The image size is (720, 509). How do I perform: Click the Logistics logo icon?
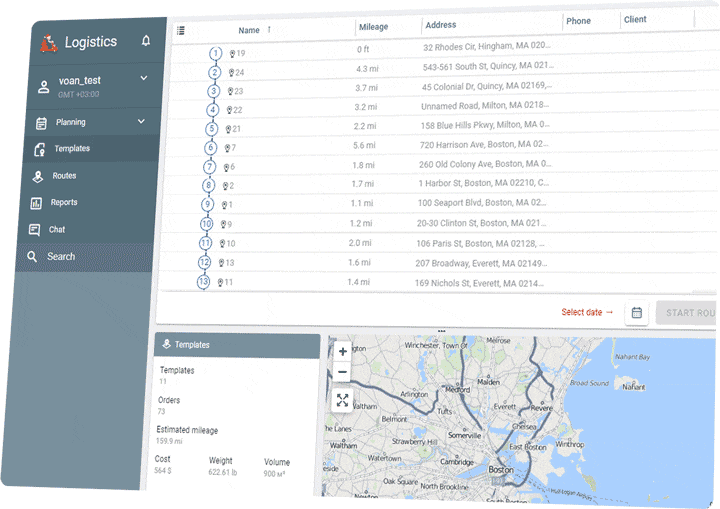coord(49,43)
